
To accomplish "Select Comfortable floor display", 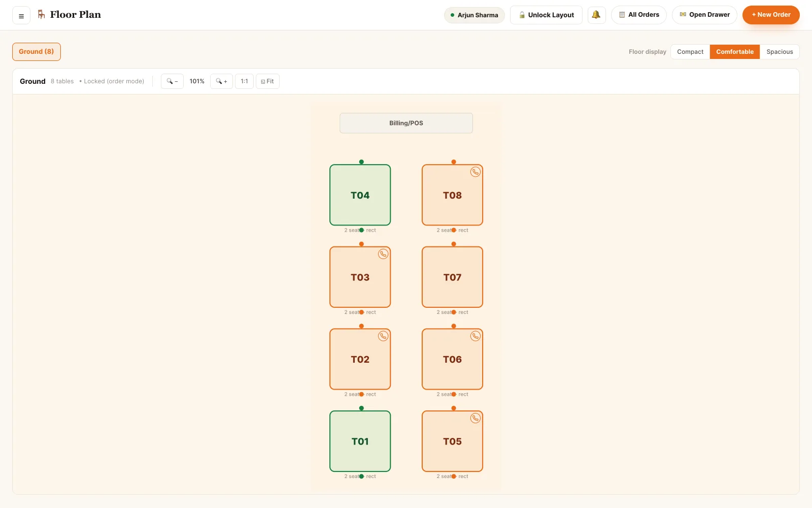I will [735, 52].
